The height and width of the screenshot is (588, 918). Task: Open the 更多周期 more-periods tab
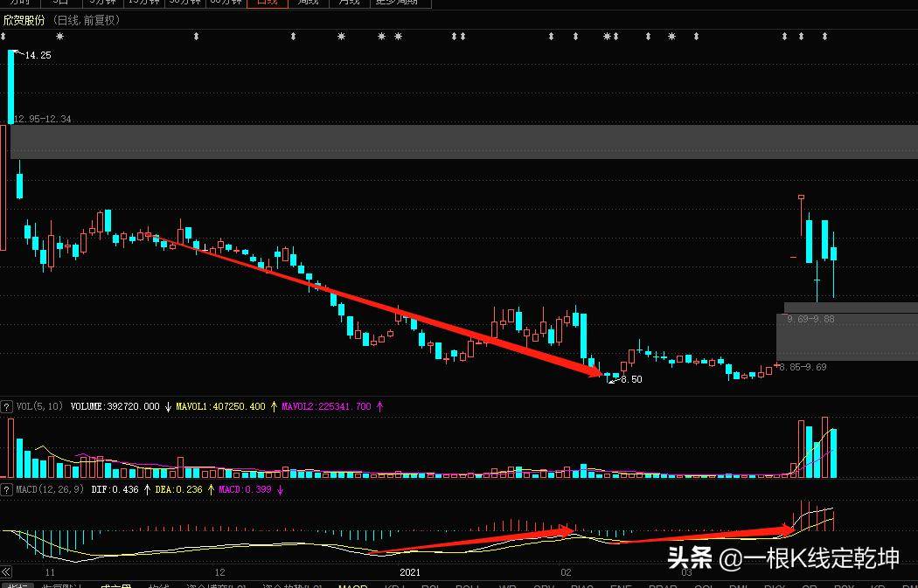(400, 3)
